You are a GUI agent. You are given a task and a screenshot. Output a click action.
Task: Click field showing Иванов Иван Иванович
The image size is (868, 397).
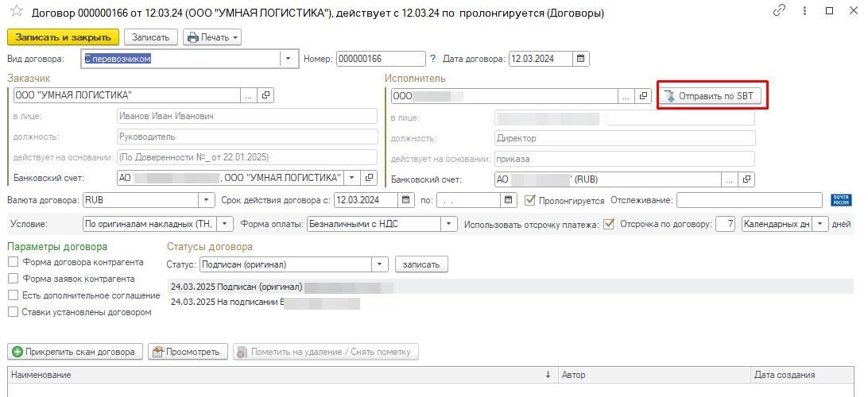click(247, 116)
